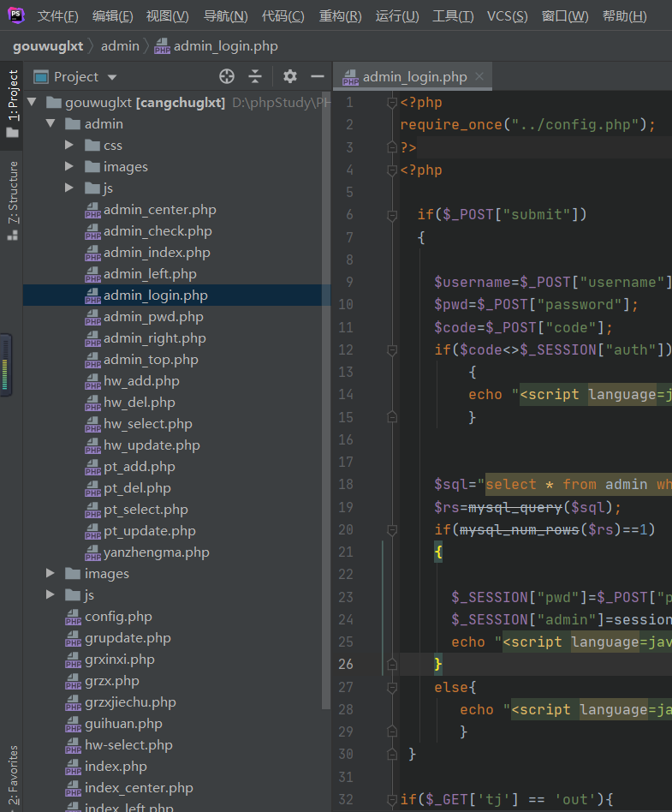
Task: Expand the root-level images folder
Action: tap(51, 573)
